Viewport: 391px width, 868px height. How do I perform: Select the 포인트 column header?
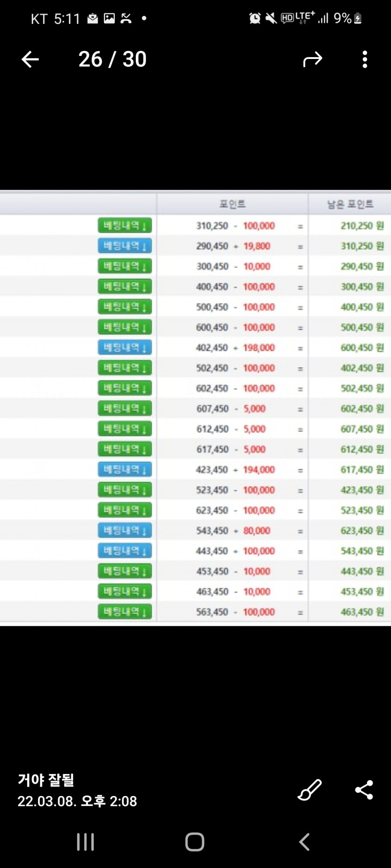click(232, 204)
